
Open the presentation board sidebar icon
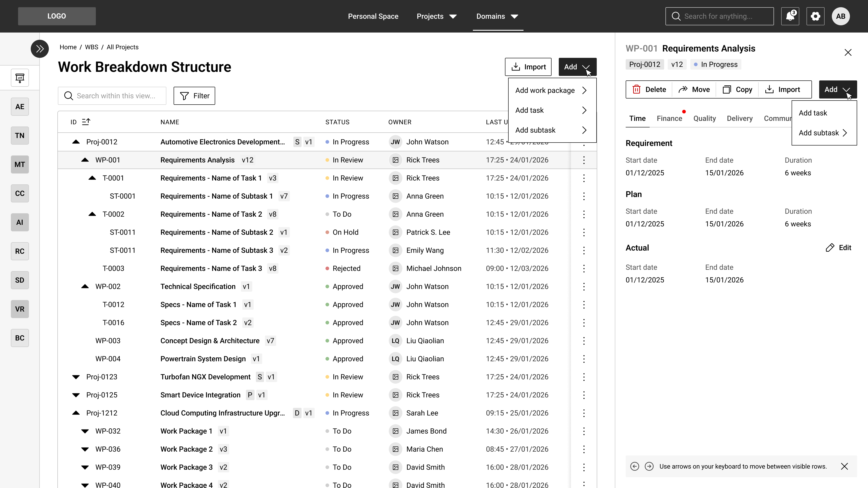pos(20,78)
